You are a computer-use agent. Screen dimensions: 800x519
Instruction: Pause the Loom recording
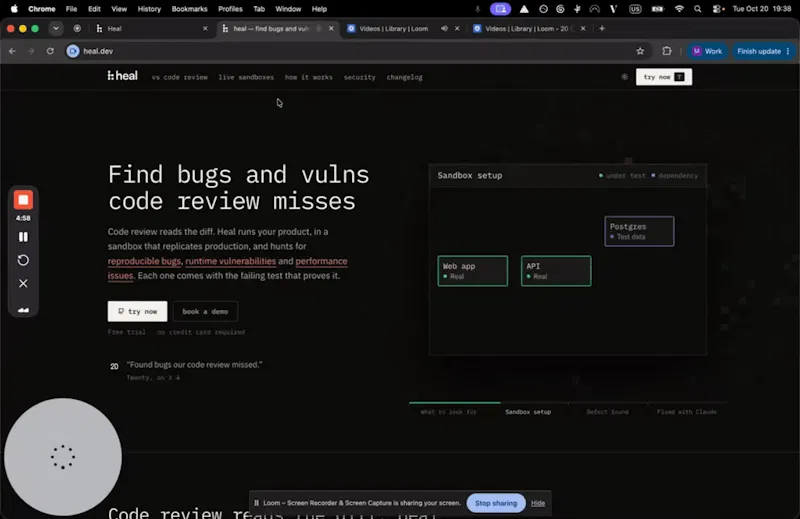pos(23,237)
